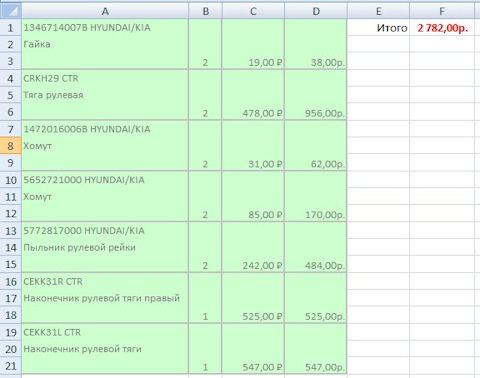Select column D header
Screen dimensions: 480x378
point(316,11)
